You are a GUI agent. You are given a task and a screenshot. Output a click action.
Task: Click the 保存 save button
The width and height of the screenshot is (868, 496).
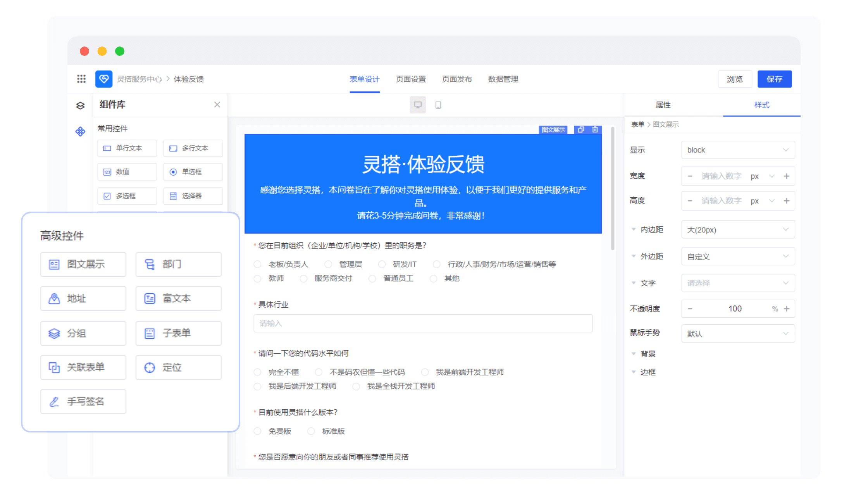(775, 79)
